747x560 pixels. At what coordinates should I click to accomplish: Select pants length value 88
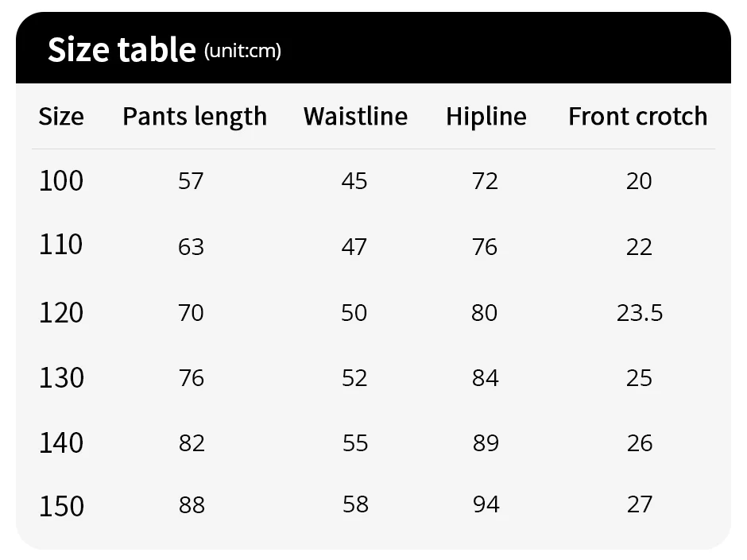coord(192,505)
